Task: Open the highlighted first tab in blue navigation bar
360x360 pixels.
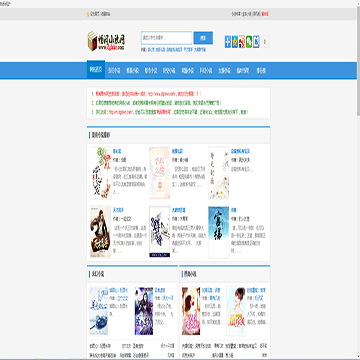Action: 96,70
